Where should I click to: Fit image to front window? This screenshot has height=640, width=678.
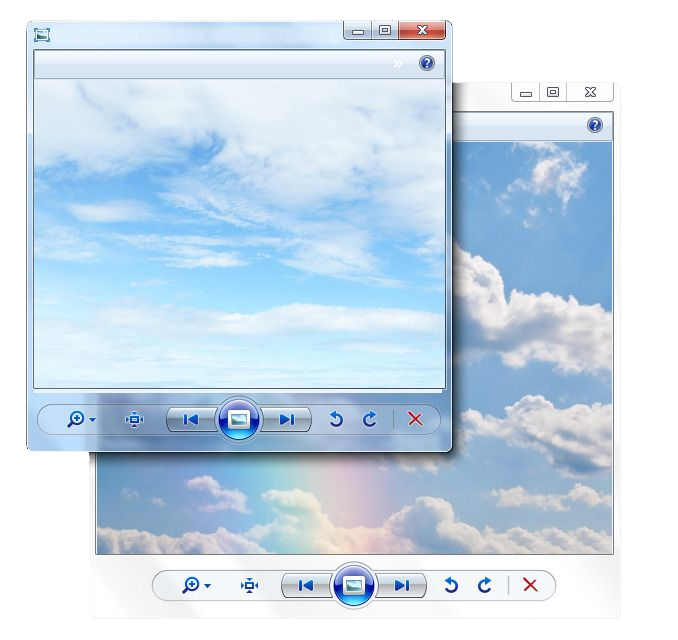(134, 419)
